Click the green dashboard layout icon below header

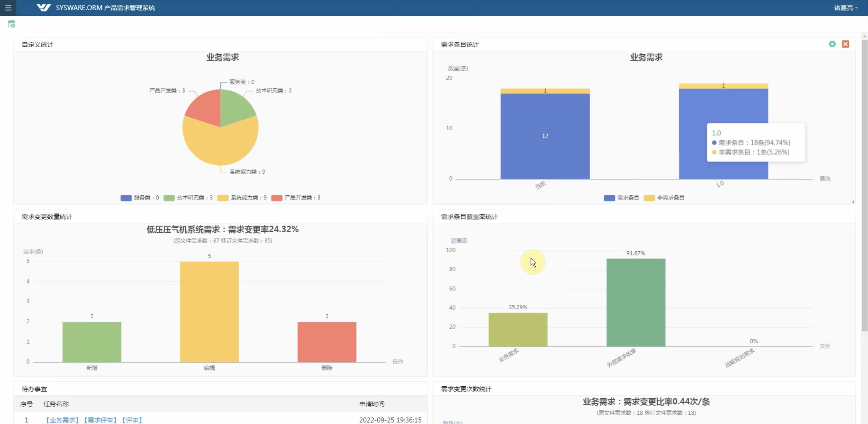pyautogui.click(x=11, y=24)
